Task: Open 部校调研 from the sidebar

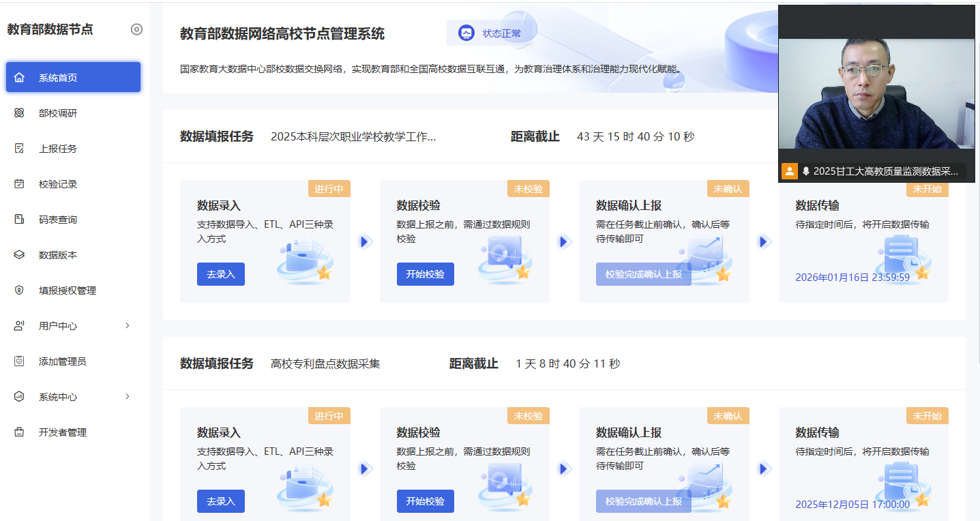Action: [58, 113]
